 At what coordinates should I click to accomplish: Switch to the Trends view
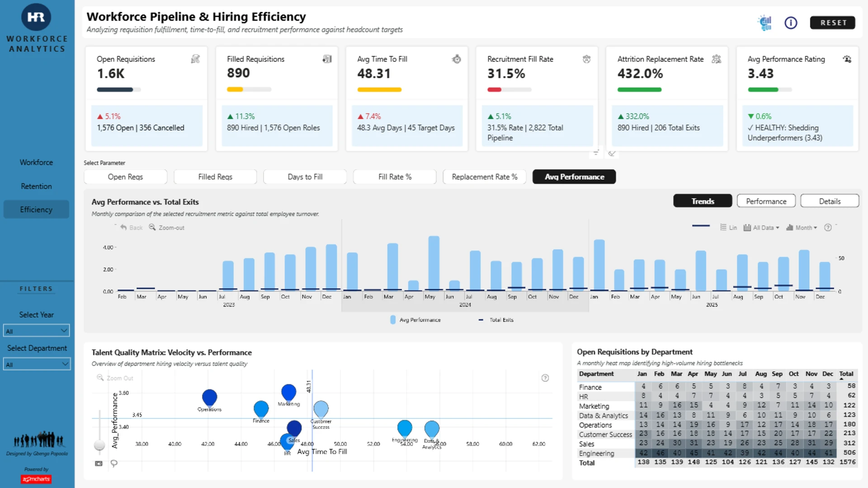703,201
